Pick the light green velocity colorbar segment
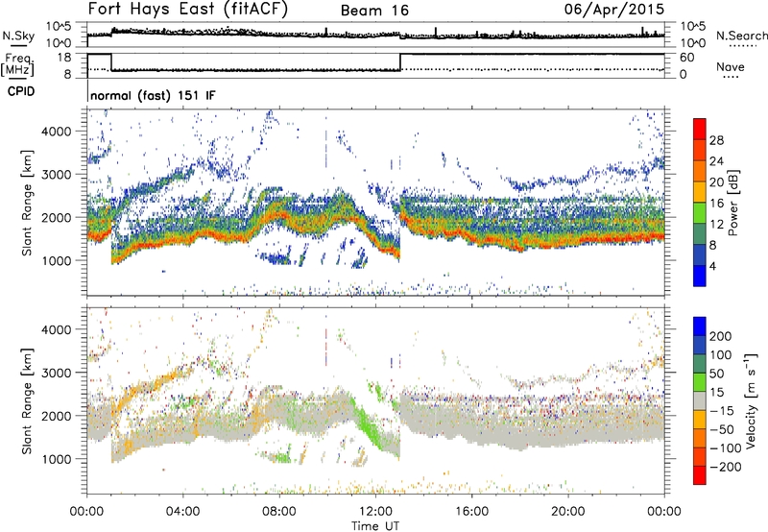The width and height of the screenshot is (768, 532). coord(700,382)
